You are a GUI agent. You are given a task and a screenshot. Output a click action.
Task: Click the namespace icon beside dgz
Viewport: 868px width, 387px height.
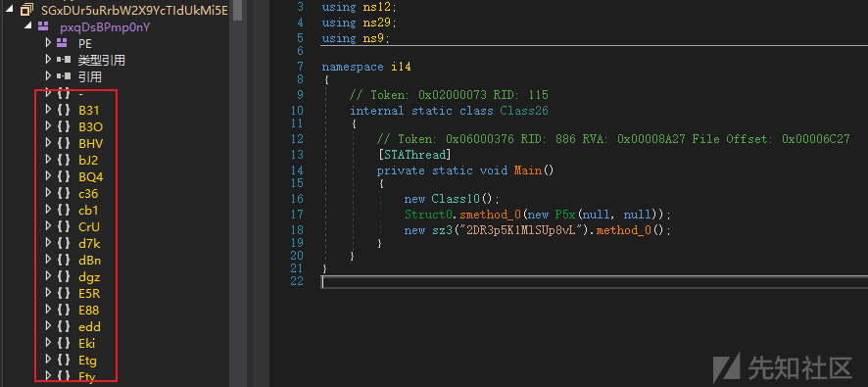64,276
